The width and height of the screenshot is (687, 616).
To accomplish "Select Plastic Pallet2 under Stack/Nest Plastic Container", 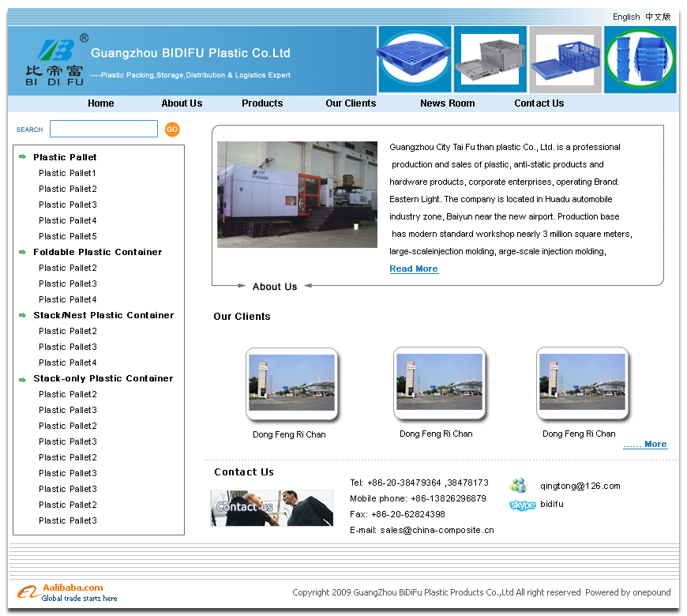I will point(67,331).
